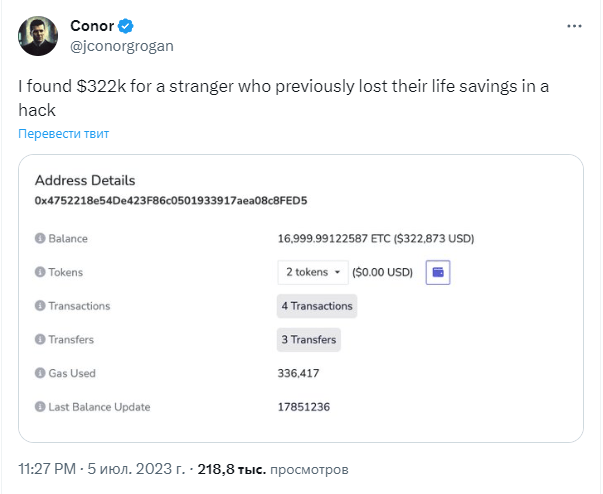The width and height of the screenshot is (603, 494).
Task: Open the 4 Transactions button
Action: [x=317, y=306]
